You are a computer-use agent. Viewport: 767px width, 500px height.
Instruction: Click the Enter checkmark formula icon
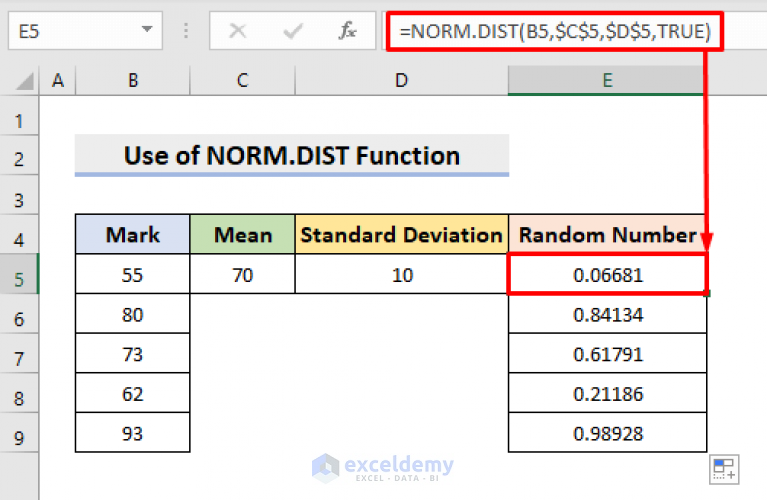(x=293, y=31)
